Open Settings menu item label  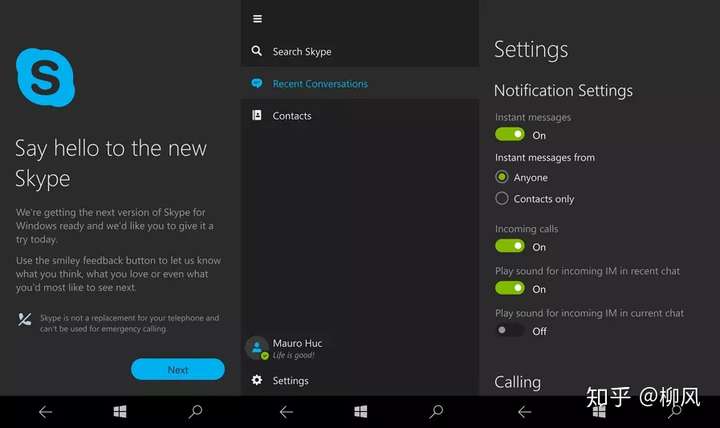coord(291,381)
